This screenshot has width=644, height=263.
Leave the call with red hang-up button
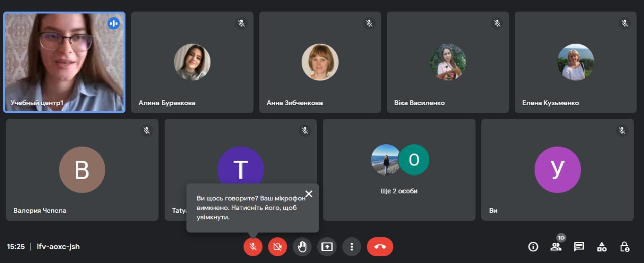coord(380,247)
